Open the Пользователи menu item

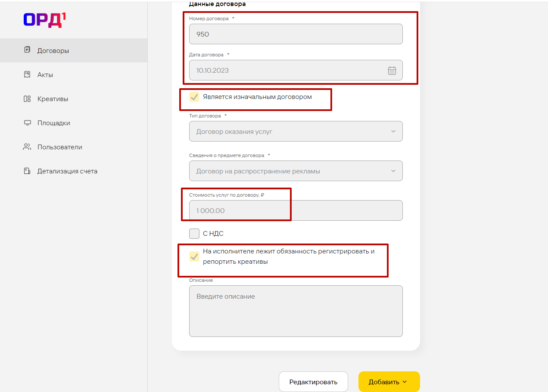click(59, 147)
